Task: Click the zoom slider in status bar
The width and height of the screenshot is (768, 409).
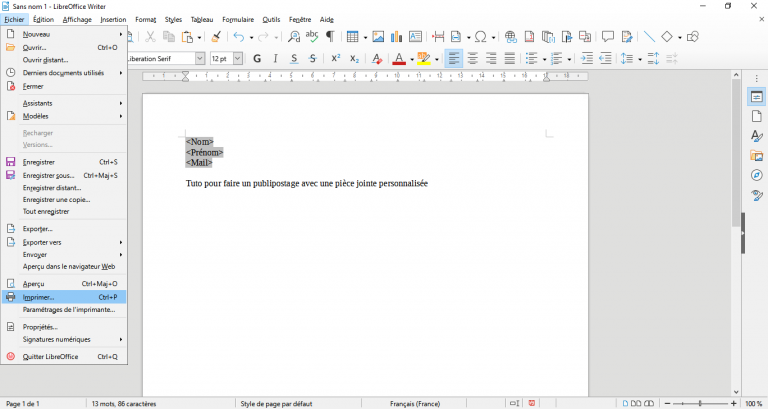Action: [x=700, y=404]
